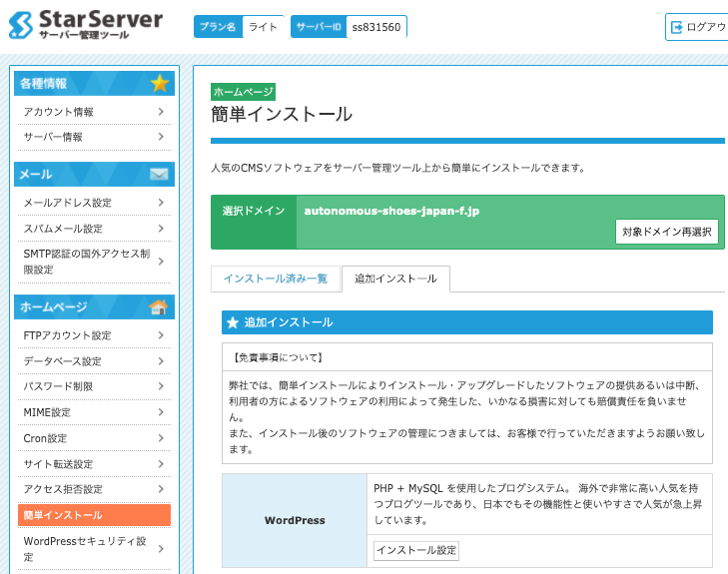Click the envelope icon in メール header
Screen dimensions: 728x574
click(x=160, y=175)
